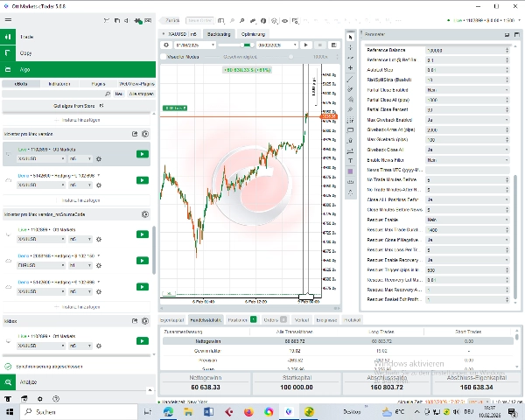Open timeframe dropdown of first Live XAUUSD instance
This screenshot has height=420, width=525.
[x=80, y=158]
